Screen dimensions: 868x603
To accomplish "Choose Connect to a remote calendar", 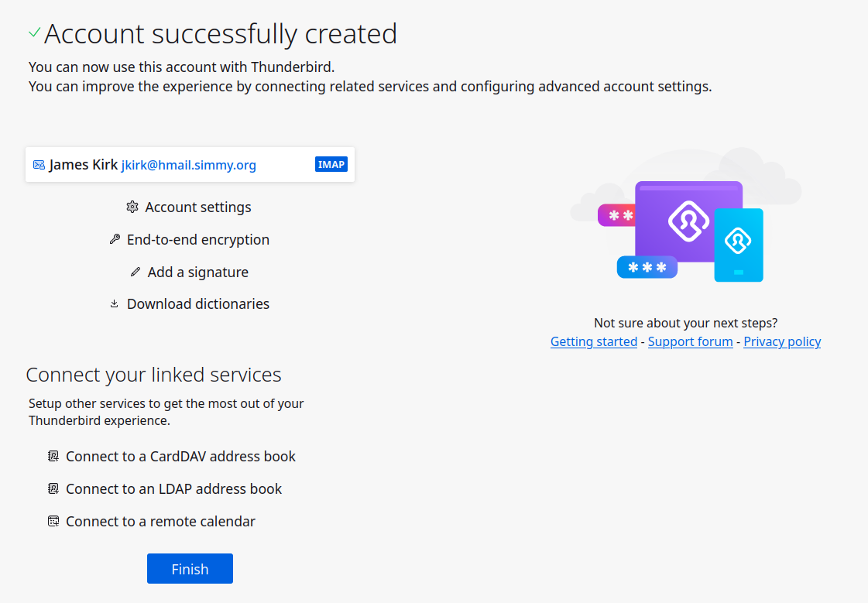I will click(x=160, y=522).
